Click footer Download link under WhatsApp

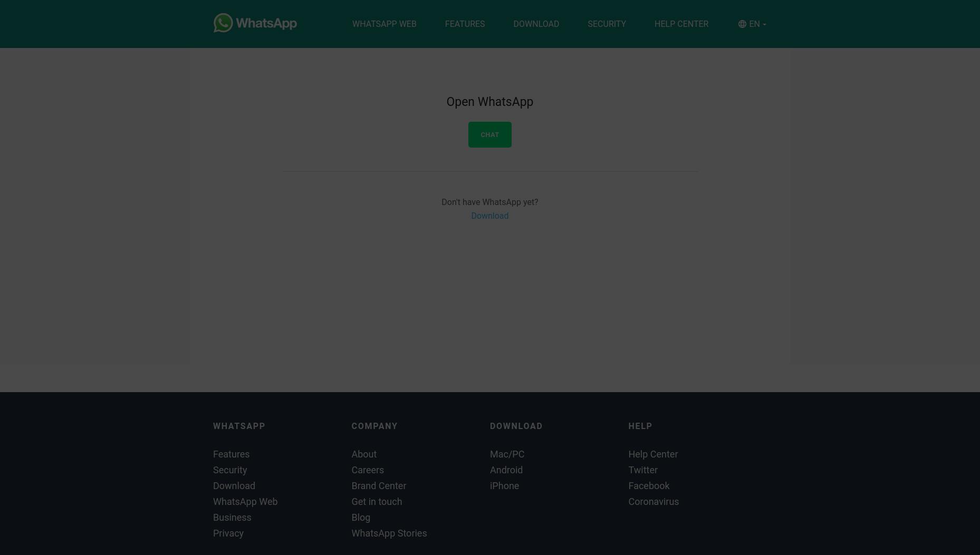point(234,486)
